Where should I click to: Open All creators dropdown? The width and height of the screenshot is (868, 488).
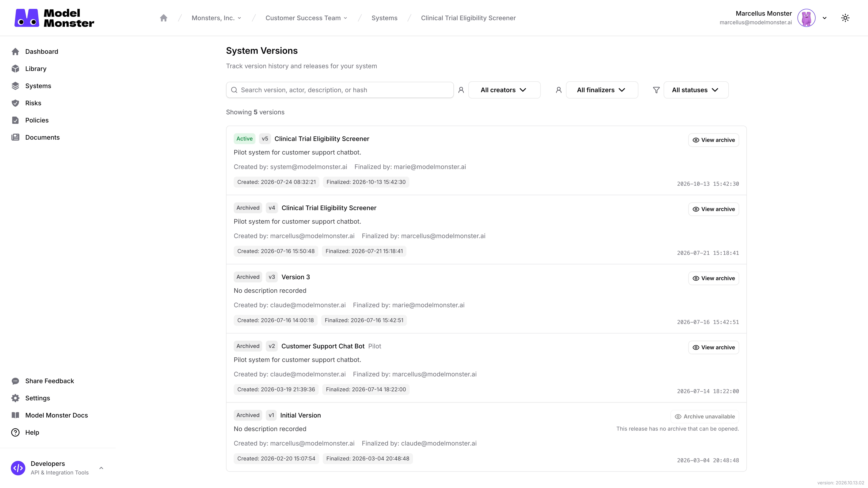coord(504,90)
